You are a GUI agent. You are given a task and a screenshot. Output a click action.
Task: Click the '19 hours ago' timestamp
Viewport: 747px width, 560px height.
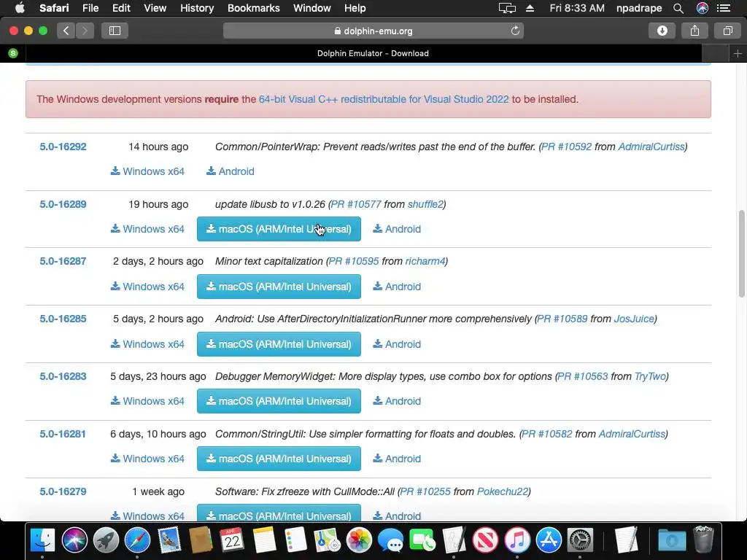[x=158, y=204]
